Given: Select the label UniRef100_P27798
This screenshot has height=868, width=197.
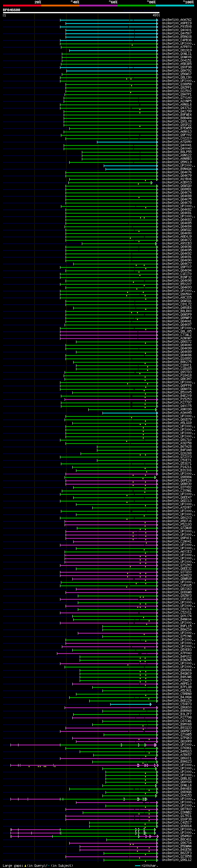Looking at the screenshot, I should (176, 718).
